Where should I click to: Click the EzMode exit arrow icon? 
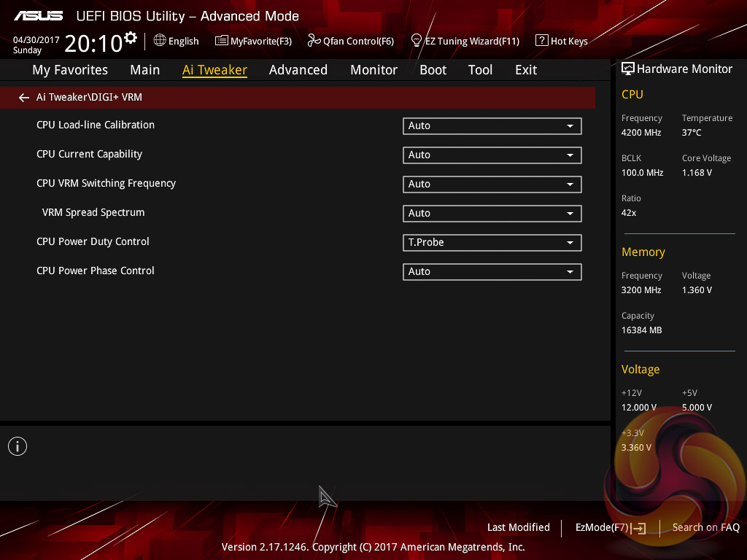[639, 528]
